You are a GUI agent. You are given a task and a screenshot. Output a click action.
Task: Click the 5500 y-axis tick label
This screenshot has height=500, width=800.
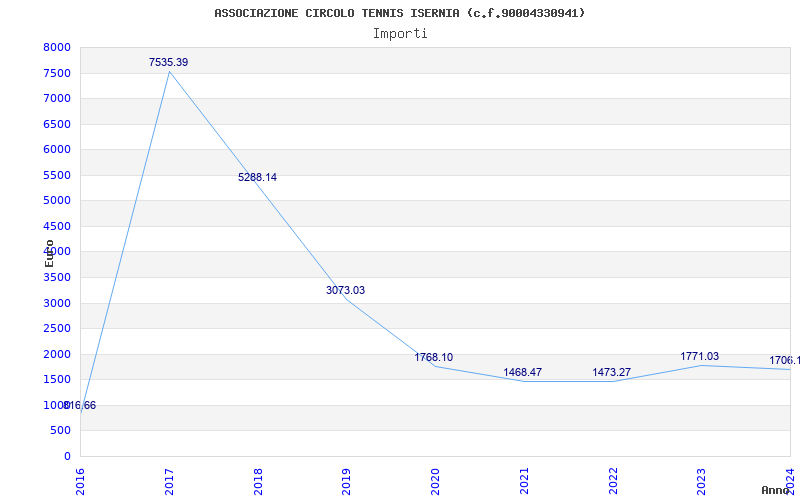click(57, 176)
